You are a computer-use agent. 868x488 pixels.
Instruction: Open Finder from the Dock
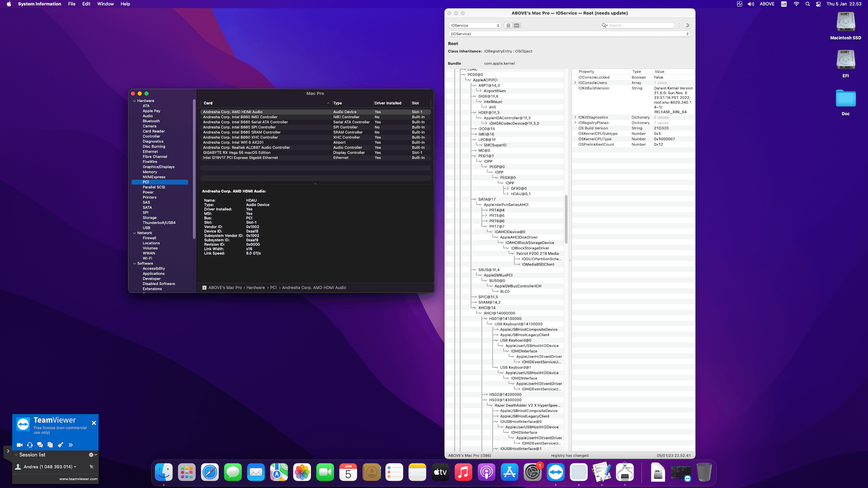point(164,473)
